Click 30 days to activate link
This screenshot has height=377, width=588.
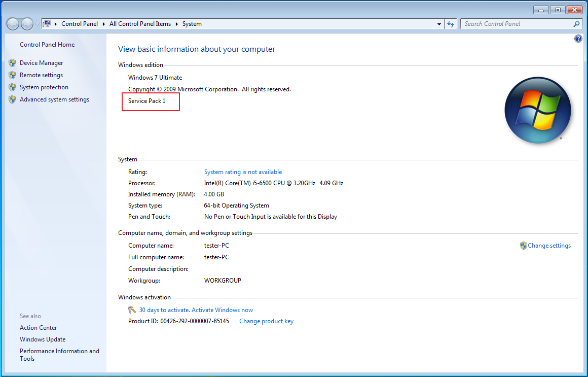[196, 310]
